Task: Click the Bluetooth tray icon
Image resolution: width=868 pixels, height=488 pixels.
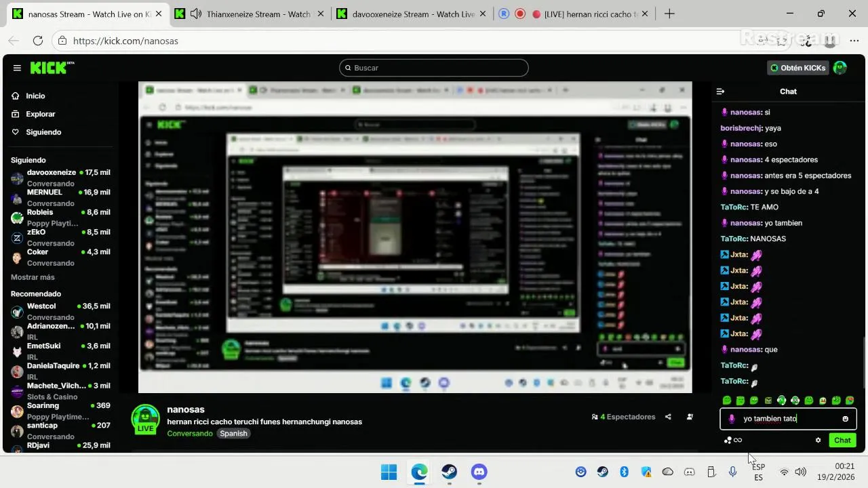Action: coord(625,472)
